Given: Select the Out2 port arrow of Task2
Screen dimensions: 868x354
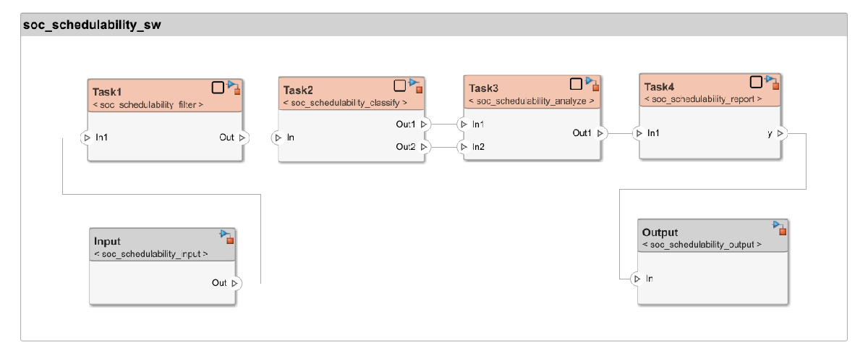Looking at the screenshot, I should (423, 147).
